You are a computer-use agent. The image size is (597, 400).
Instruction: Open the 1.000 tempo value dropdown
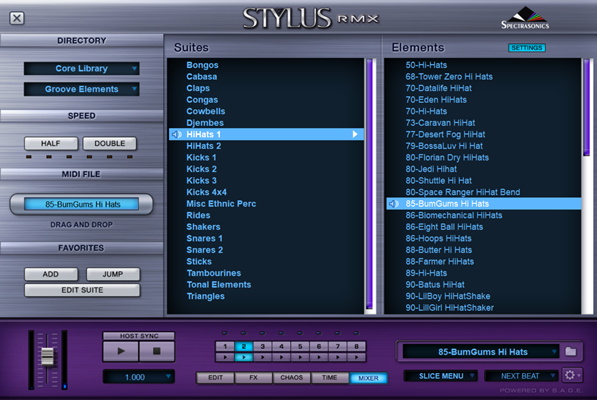tap(139, 377)
